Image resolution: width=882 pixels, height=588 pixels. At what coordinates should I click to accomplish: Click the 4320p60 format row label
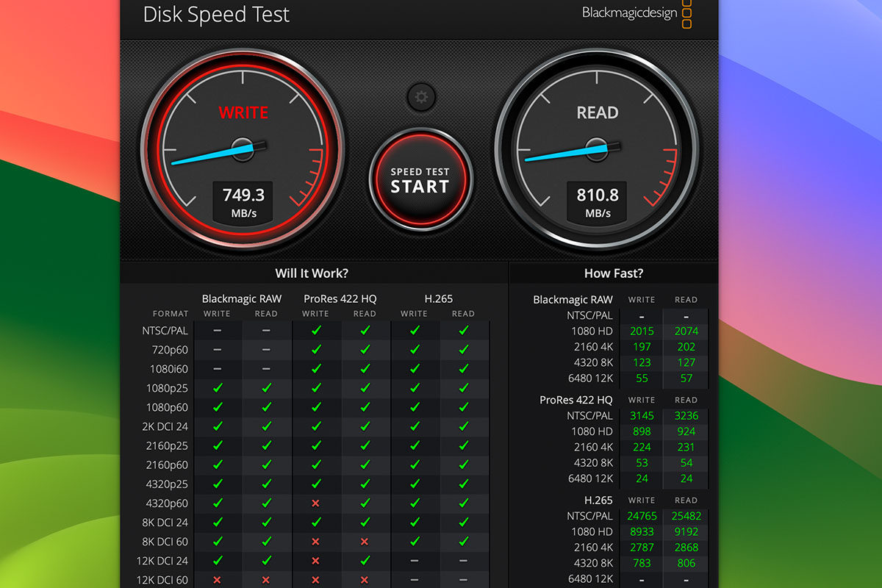point(165,503)
